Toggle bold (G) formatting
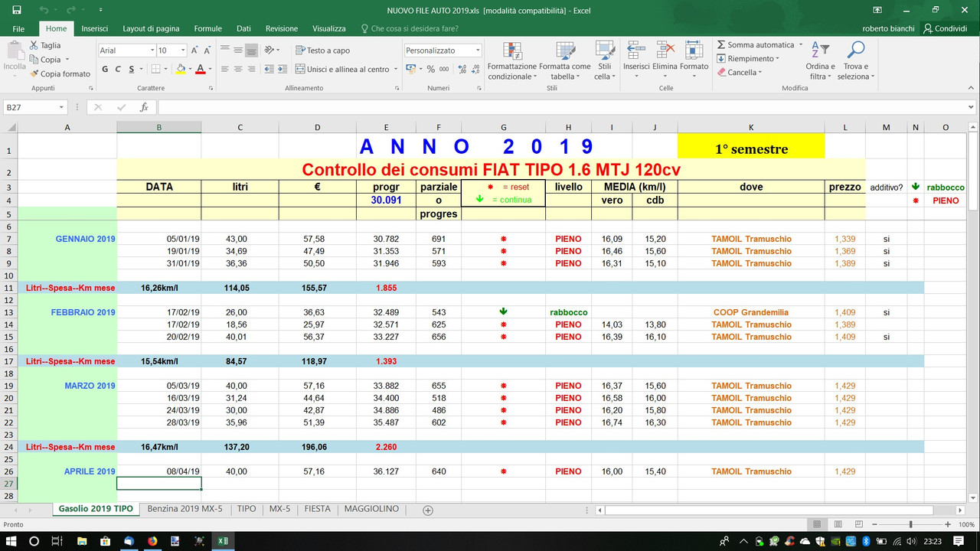This screenshot has height=551, width=980. (104, 69)
